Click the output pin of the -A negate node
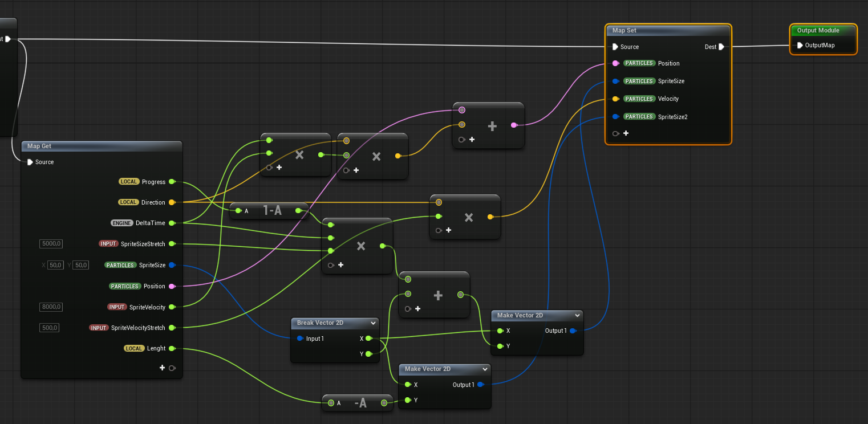The image size is (868, 424). click(x=384, y=403)
